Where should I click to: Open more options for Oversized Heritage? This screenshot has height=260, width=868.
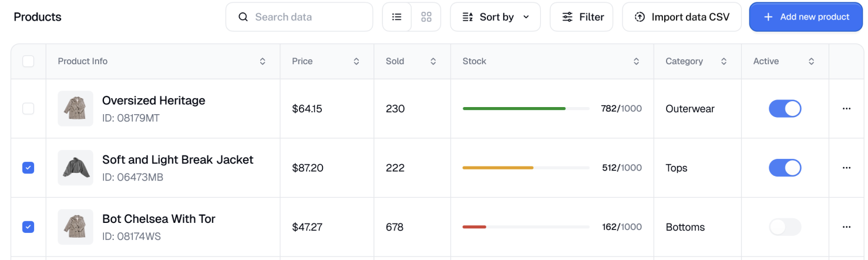(846, 109)
